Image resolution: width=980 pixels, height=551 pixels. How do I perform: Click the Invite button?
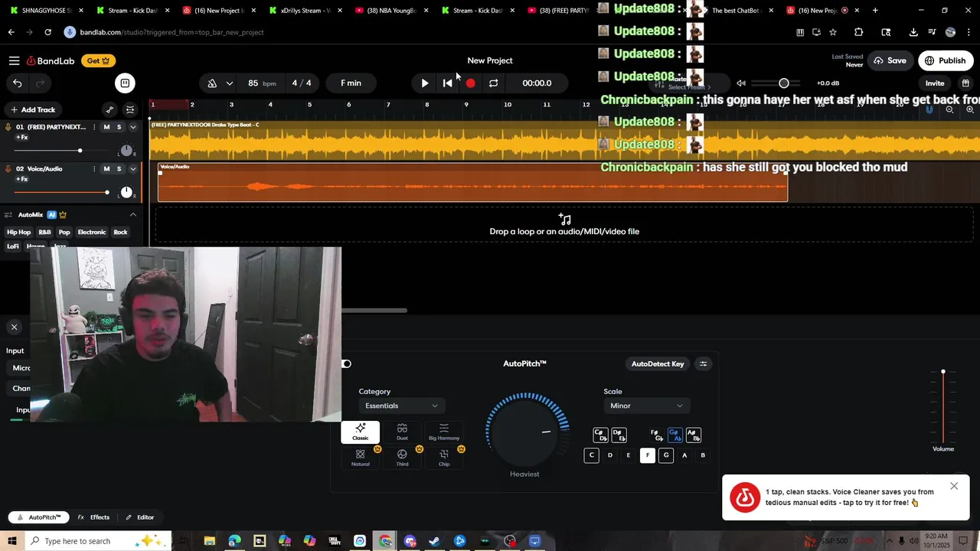coord(935,83)
